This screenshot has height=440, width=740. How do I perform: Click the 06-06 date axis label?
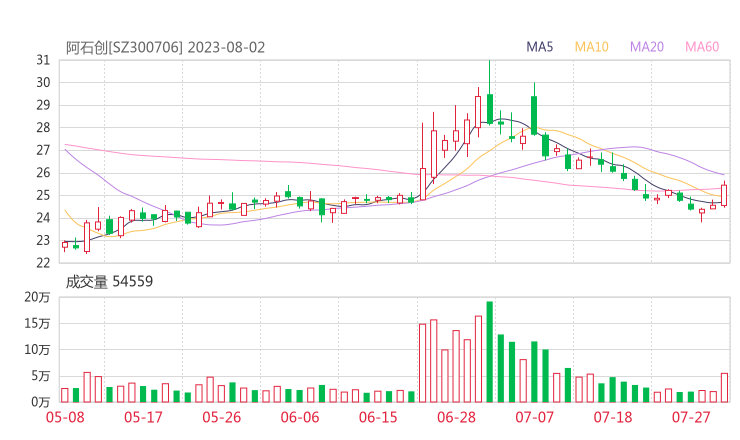300,417
